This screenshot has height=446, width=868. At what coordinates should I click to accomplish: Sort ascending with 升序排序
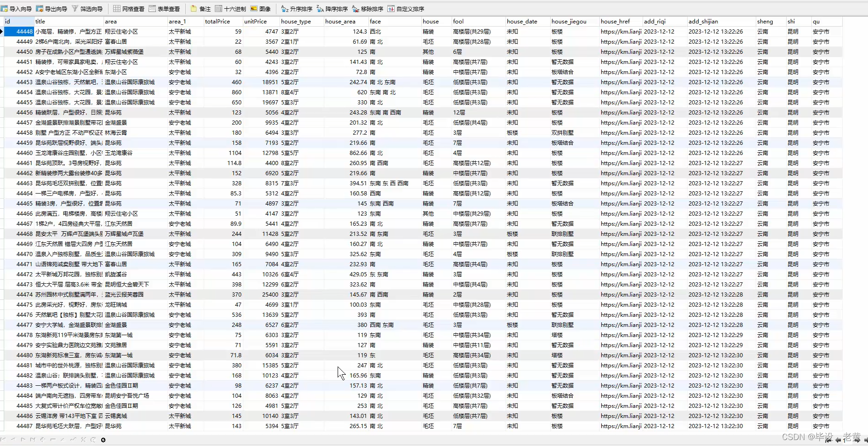pyautogui.click(x=297, y=9)
